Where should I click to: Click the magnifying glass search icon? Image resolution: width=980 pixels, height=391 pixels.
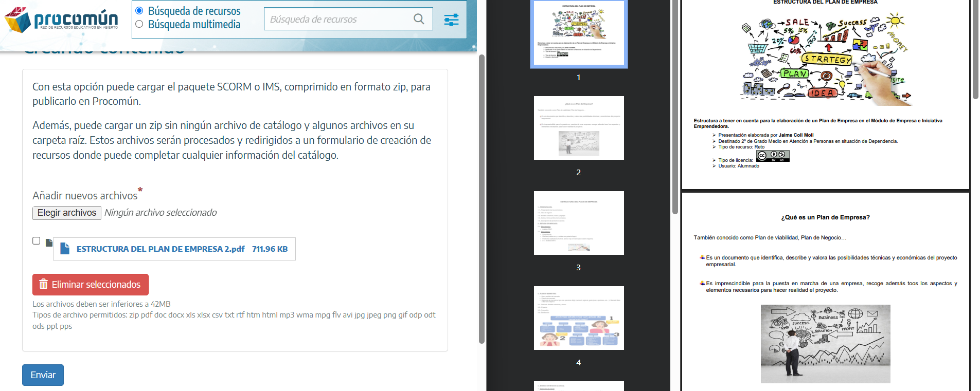(419, 19)
